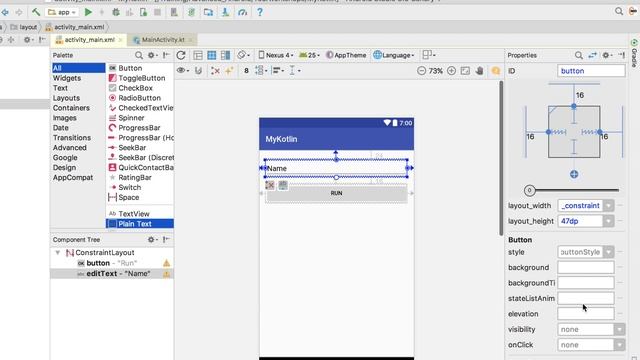This screenshot has height=360, width=640.
Task: Open the app run configuration dropdown
Action: coord(62,12)
